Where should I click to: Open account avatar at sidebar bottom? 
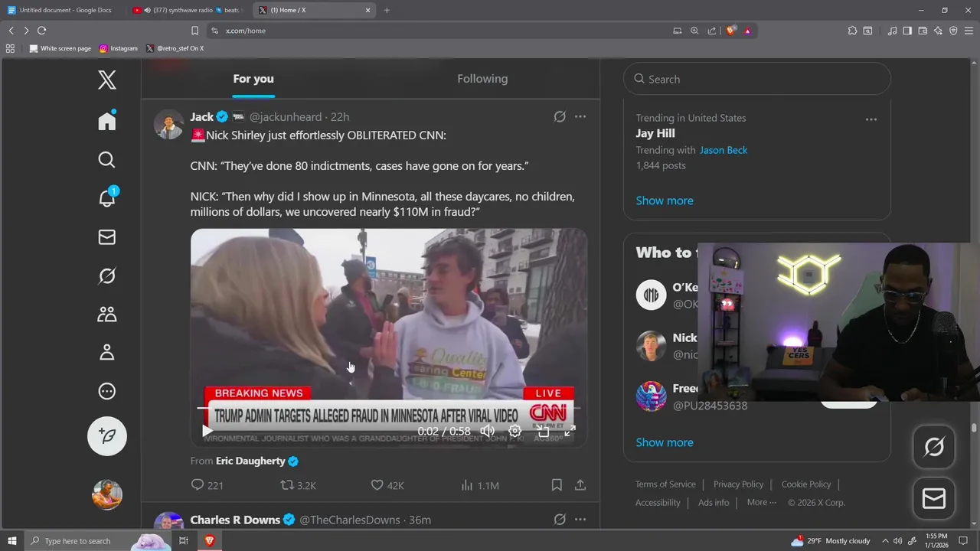tap(107, 494)
